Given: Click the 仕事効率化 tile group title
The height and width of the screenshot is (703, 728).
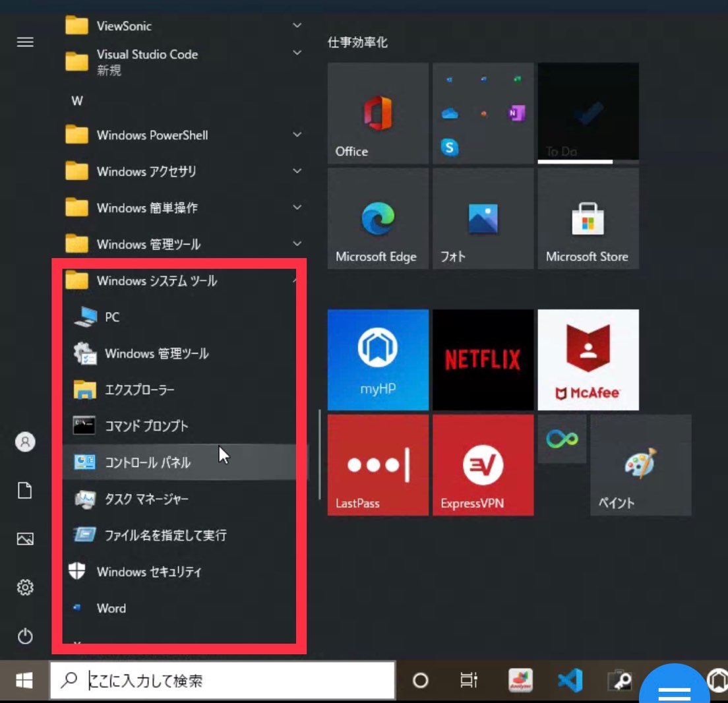Looking at the screenshot, I should pos(357,42).
